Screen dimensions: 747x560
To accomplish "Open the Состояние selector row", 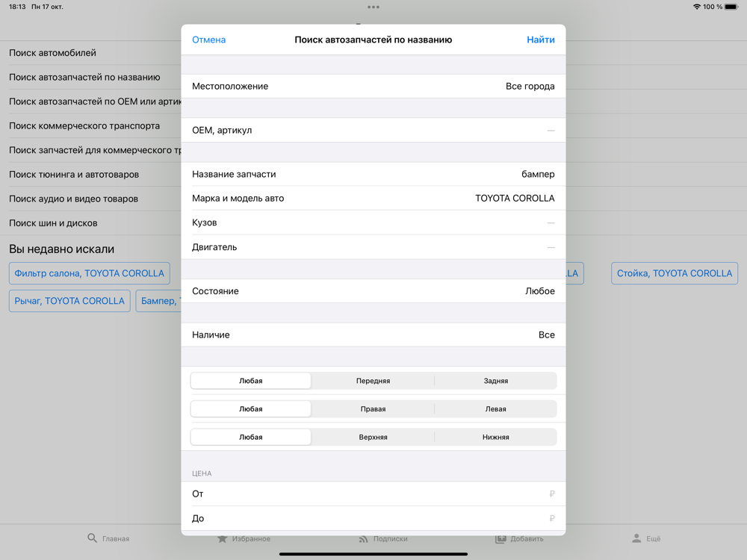I will (x=373, y=291).
